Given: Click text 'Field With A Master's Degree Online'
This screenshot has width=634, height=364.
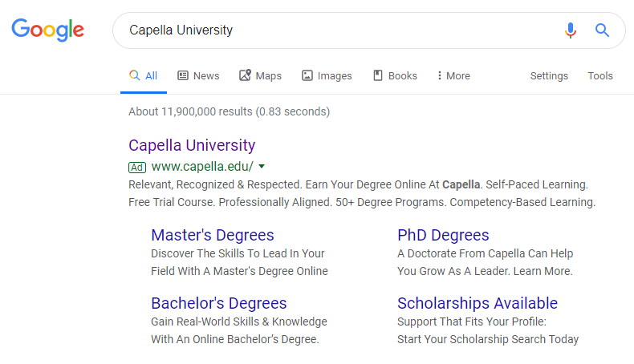Looking at the screenshot, I should (x=239, y=271).
